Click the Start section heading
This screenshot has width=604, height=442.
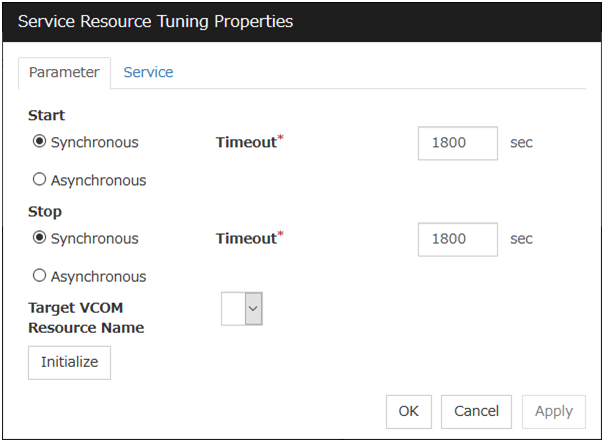46,116
